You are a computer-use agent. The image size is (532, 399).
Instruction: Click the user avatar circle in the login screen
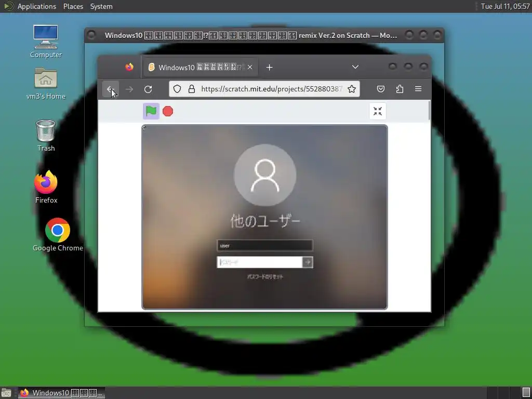(265, 175)
